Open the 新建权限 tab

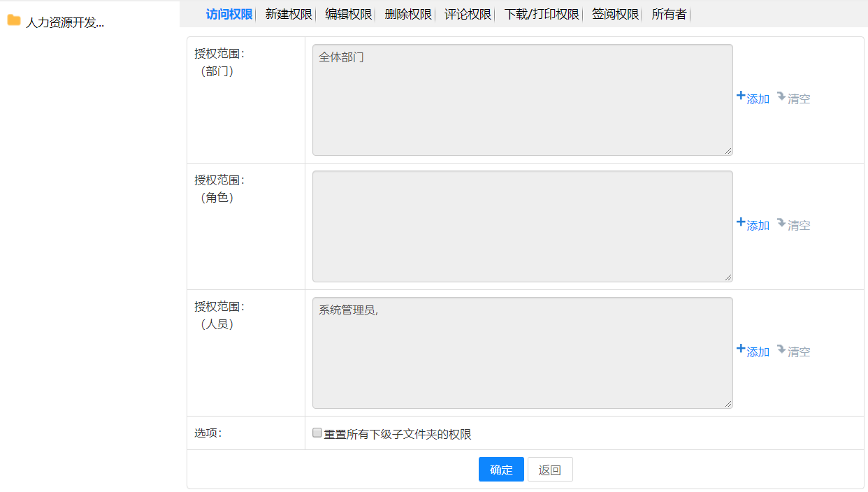pos(289,15)
